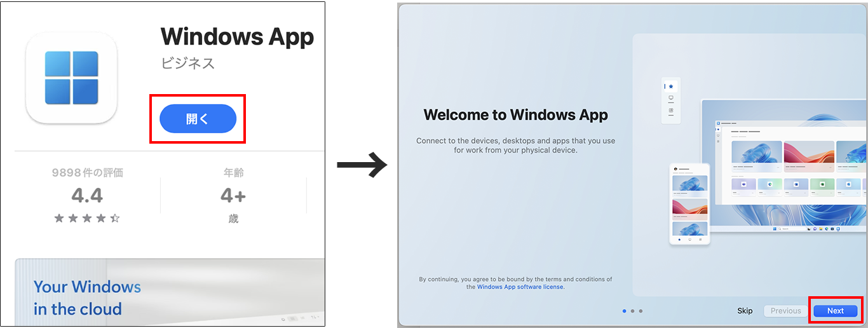Select the second page indicator dot
The width and height of the screenshot is (868, 328).
pyautogui.click(x=633, y=311)
